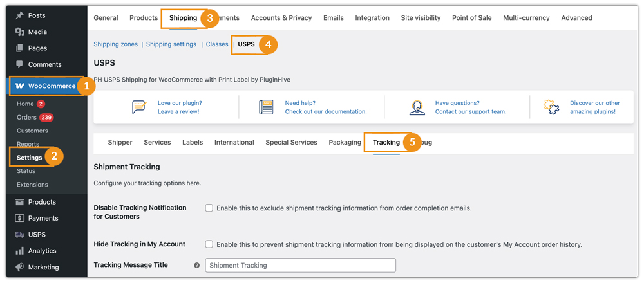Switch to the Shipper sub-tab
The width and height of the screenshot is (644, 283).
(x=120, y=142)
